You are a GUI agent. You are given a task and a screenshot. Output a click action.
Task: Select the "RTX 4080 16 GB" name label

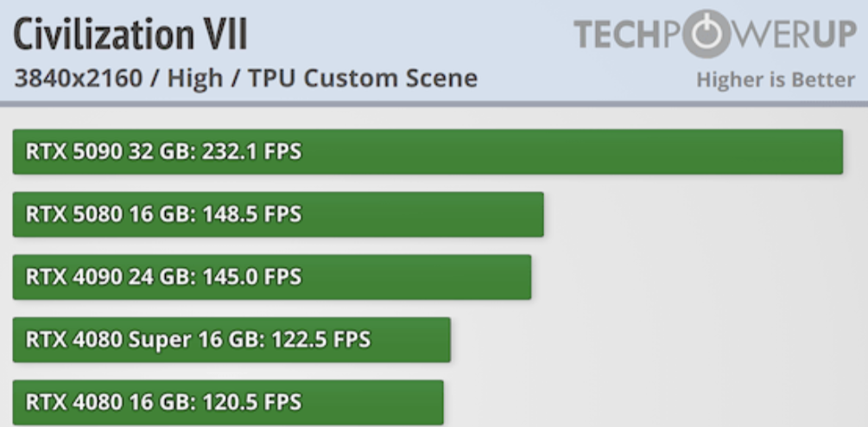pos(110,402)
